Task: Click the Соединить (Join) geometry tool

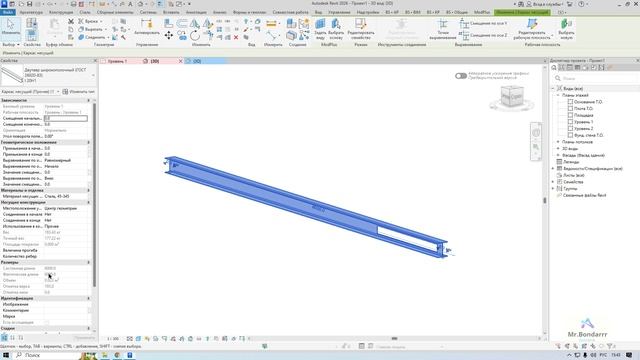Action: (x=92, y=38)
